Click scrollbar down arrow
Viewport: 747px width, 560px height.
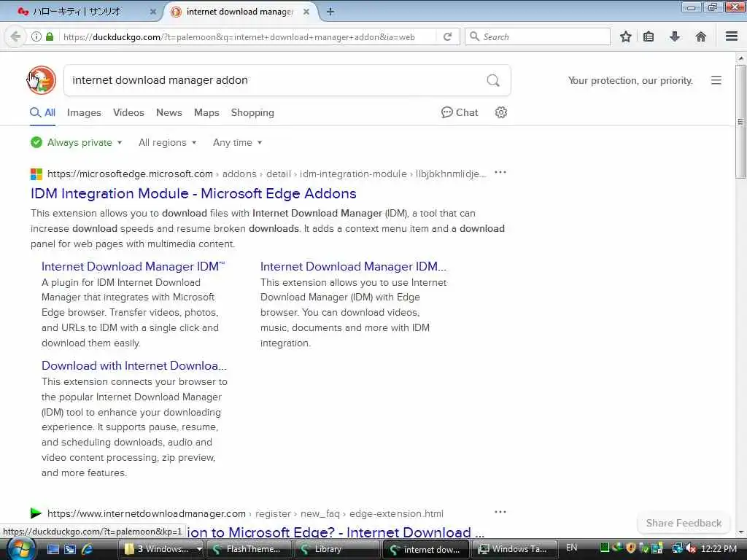[x=740, y=532]
